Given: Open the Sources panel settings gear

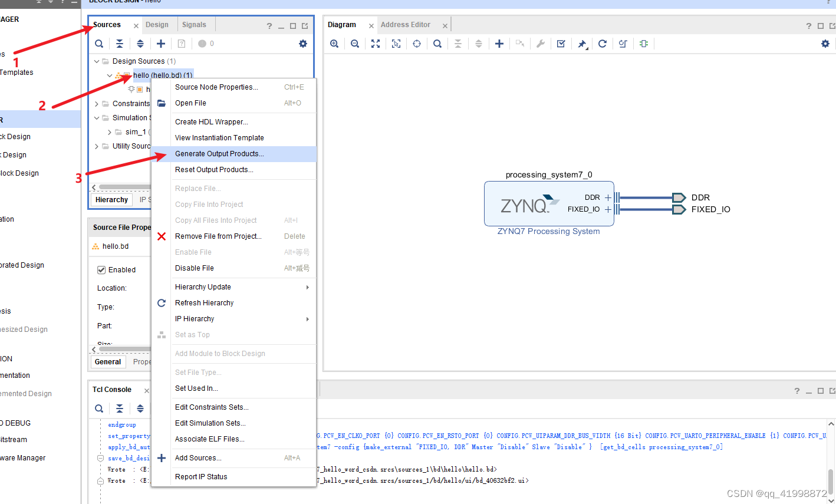Looking at the screenshot, I should coord(302,43).
